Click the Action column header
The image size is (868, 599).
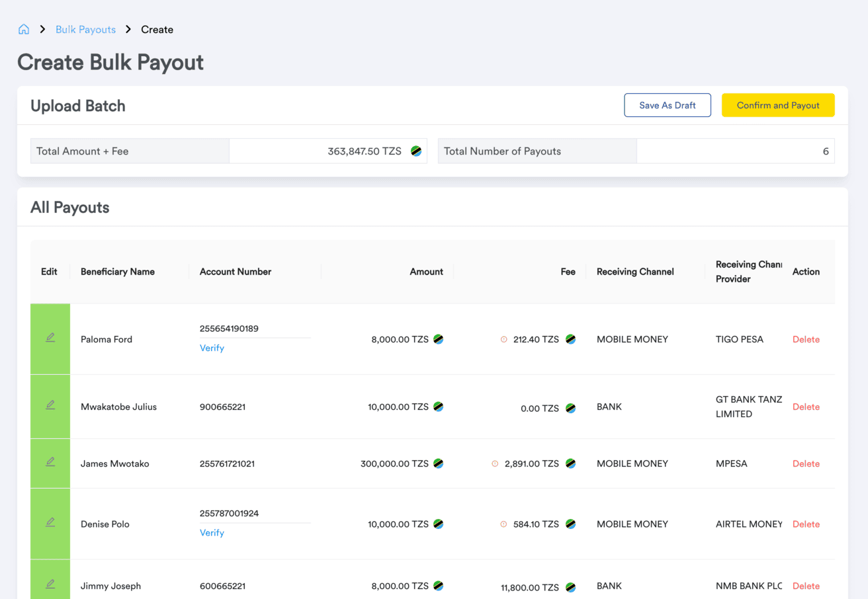806,272
